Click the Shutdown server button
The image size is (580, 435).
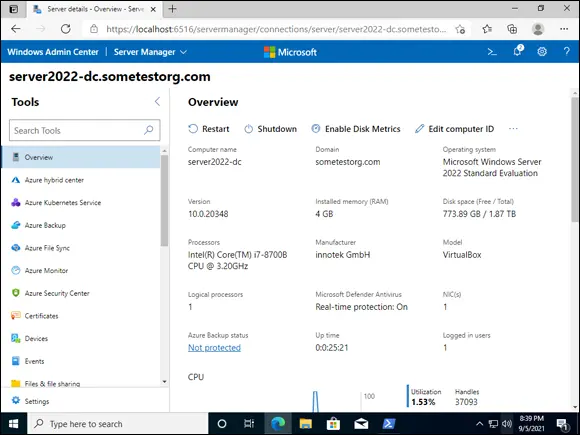click(270, 129)
